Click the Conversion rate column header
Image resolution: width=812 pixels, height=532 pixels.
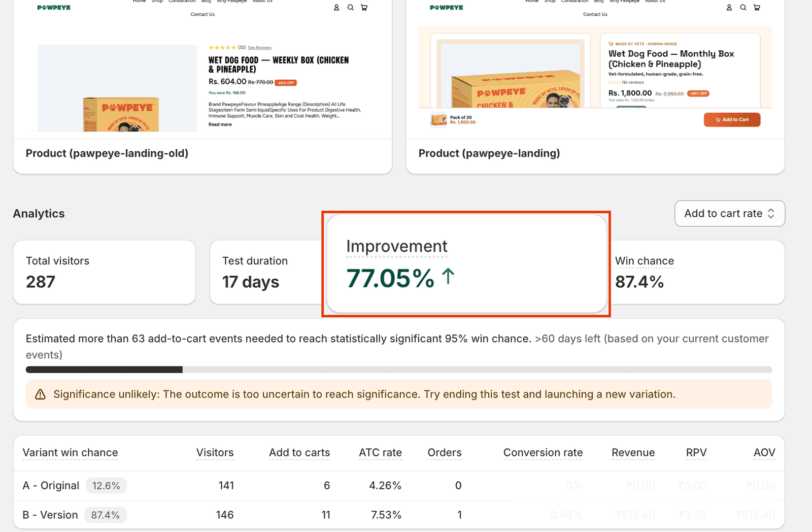pyautogui.click(x=543, y=452)
